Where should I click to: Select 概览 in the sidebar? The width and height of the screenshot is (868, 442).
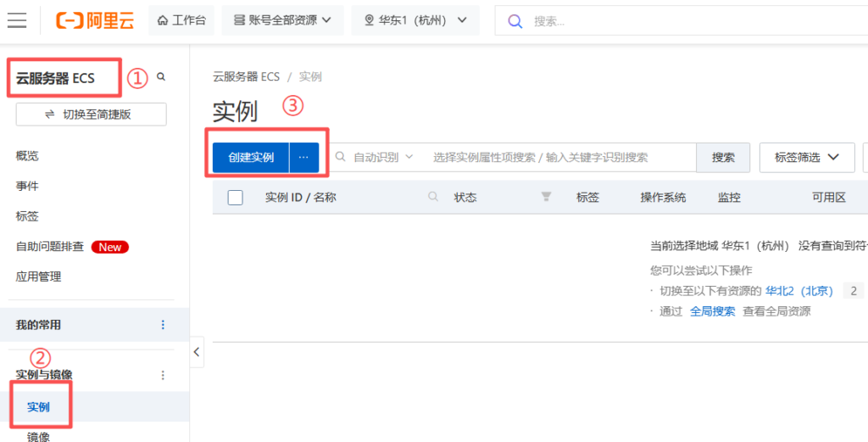pos(27,156)
